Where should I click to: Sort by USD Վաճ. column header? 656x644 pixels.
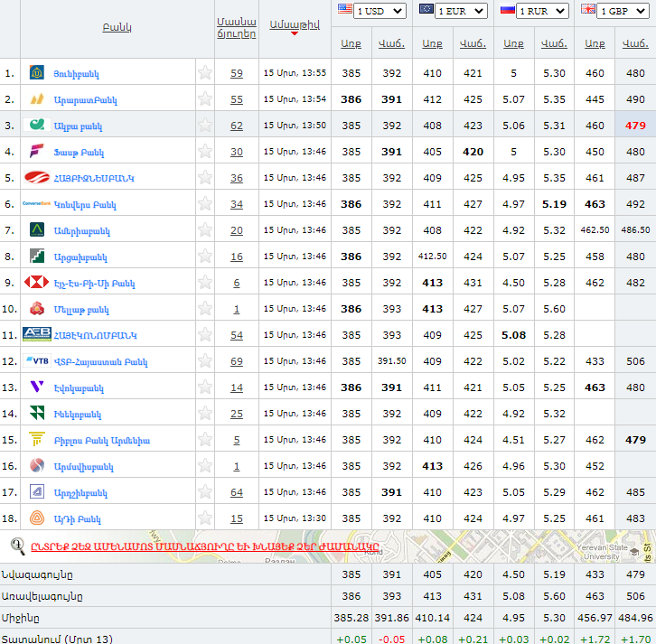(x=391, y=43)
